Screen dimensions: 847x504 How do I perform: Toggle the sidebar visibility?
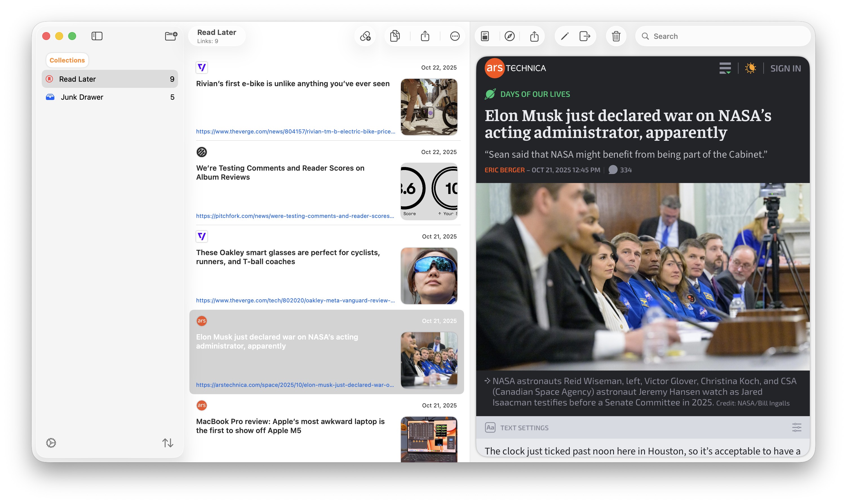point(97,36)
